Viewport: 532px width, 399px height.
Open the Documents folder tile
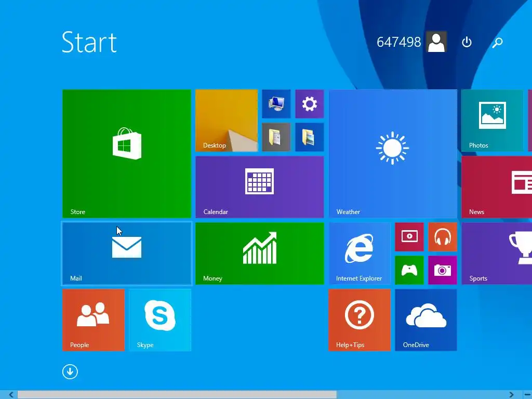(x=276, y=137)
